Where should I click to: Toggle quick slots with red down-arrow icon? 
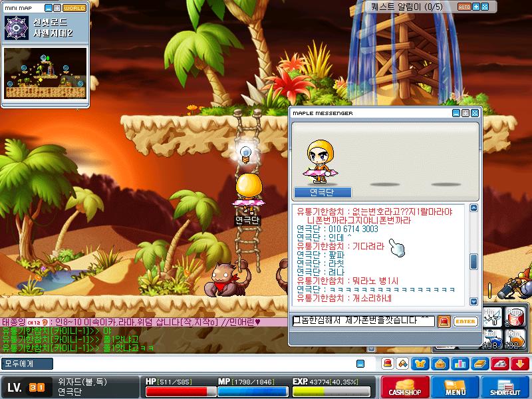[x=520, y=364]
